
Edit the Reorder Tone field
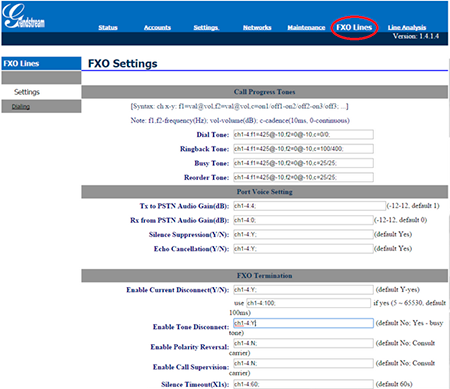303,177
